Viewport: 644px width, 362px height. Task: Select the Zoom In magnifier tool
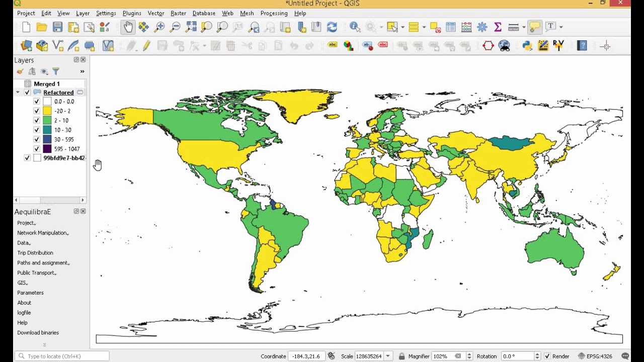coord(159,27)
